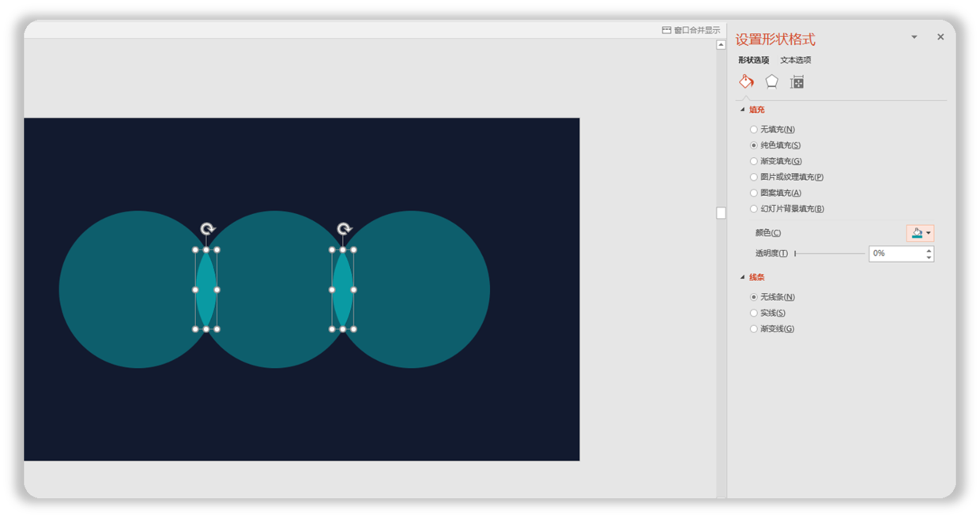Screen dimensions: 980x518
Task: Click the 透明度 percentage input field
Action: (896, 253)
